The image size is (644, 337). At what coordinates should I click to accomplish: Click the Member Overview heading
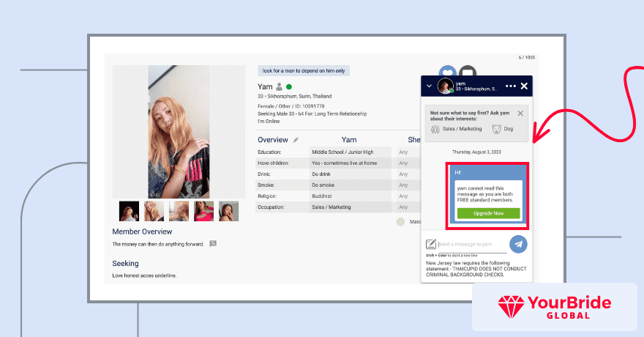click(142, 232)
